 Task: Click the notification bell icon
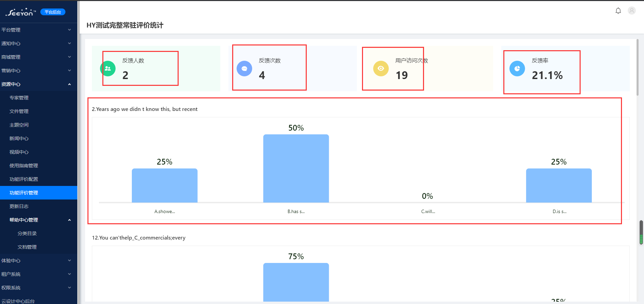[618, 11]
